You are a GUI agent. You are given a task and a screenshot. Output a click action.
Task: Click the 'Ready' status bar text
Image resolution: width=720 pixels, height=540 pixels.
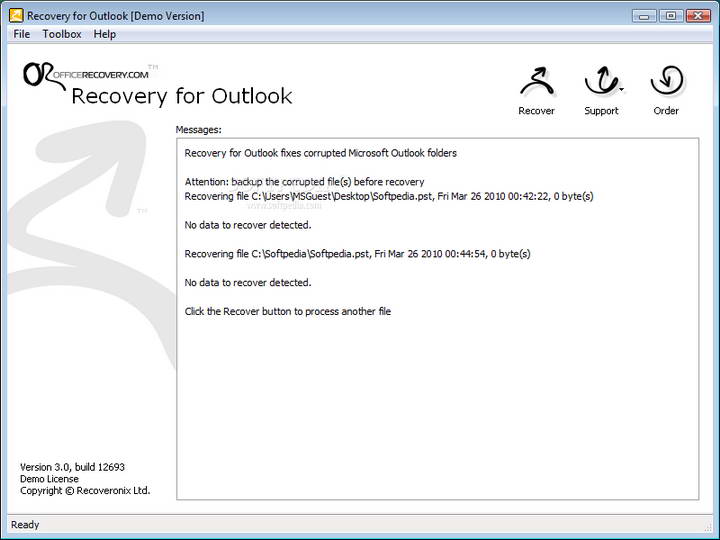click(x=25, y=524)
